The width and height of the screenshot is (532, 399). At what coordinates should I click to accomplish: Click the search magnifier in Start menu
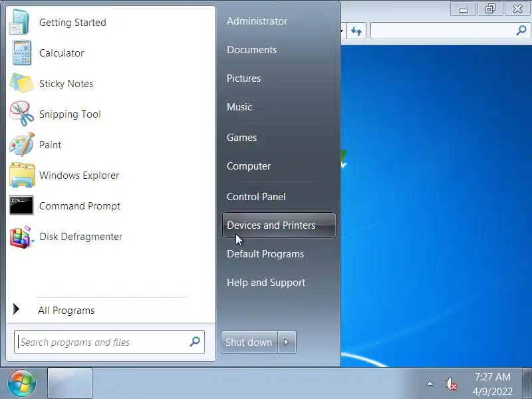pos(195,341)
